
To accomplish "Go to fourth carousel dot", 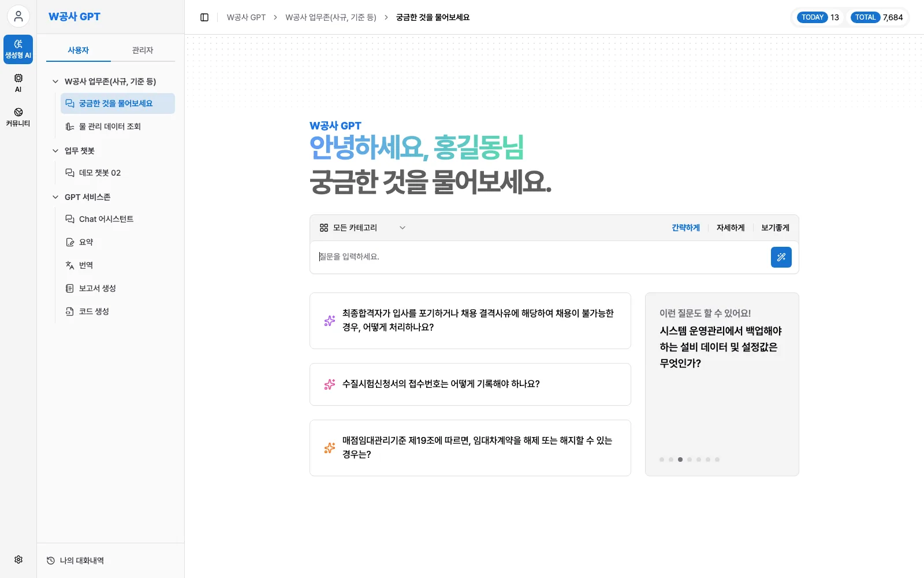I will coord(690,460).
